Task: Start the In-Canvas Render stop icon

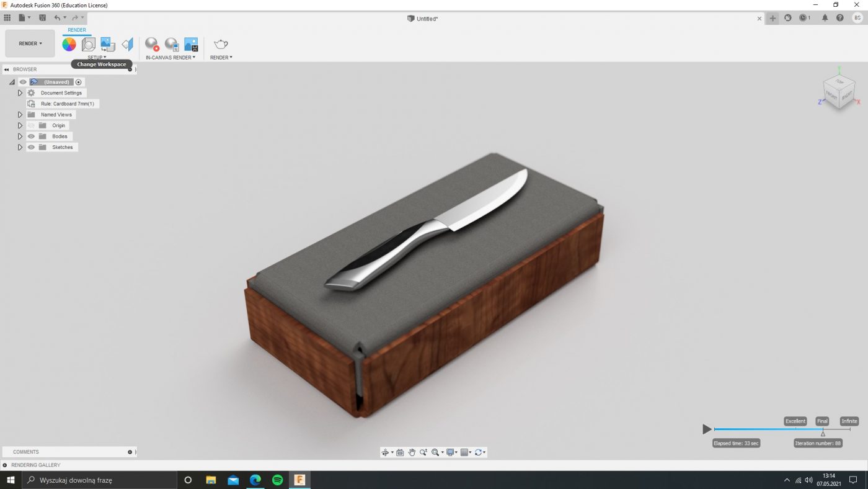Action: (152, 44)
